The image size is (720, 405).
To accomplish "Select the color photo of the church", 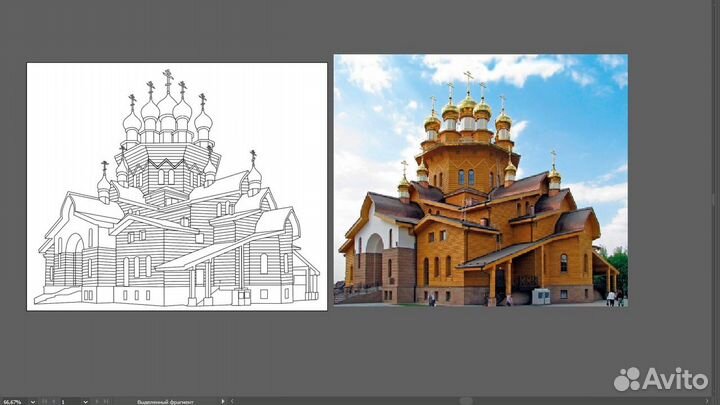I will [x=480, y=200].
